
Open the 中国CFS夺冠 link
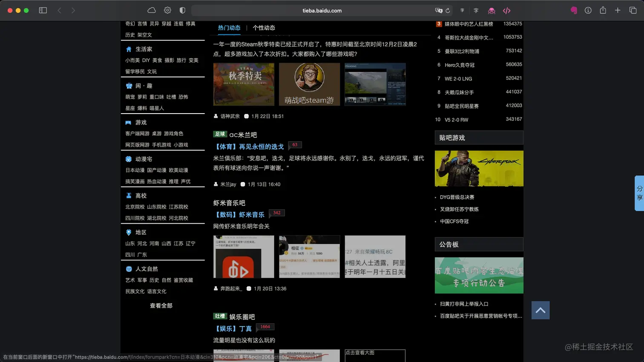[454, 221]
